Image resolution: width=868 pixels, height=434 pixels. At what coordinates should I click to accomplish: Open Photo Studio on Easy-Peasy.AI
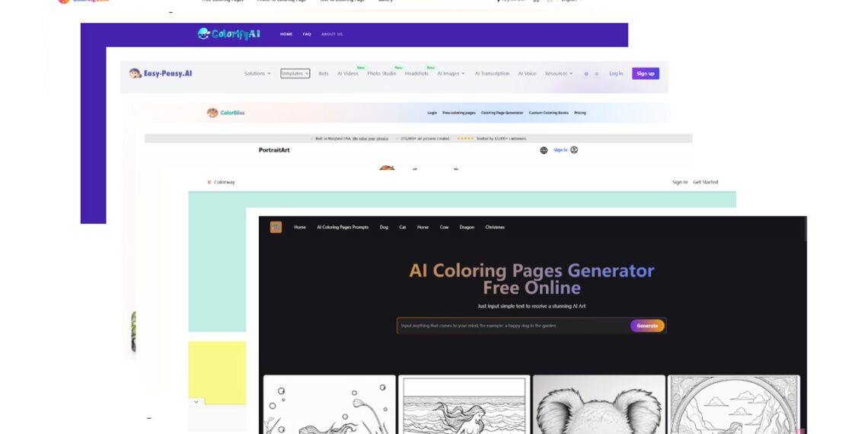pos(381,74)
